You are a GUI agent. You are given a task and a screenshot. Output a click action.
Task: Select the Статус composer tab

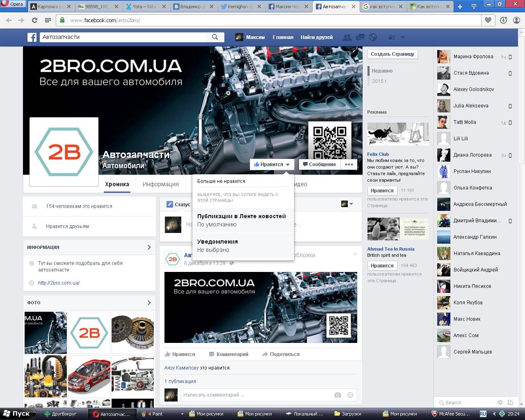coord(178,204)
